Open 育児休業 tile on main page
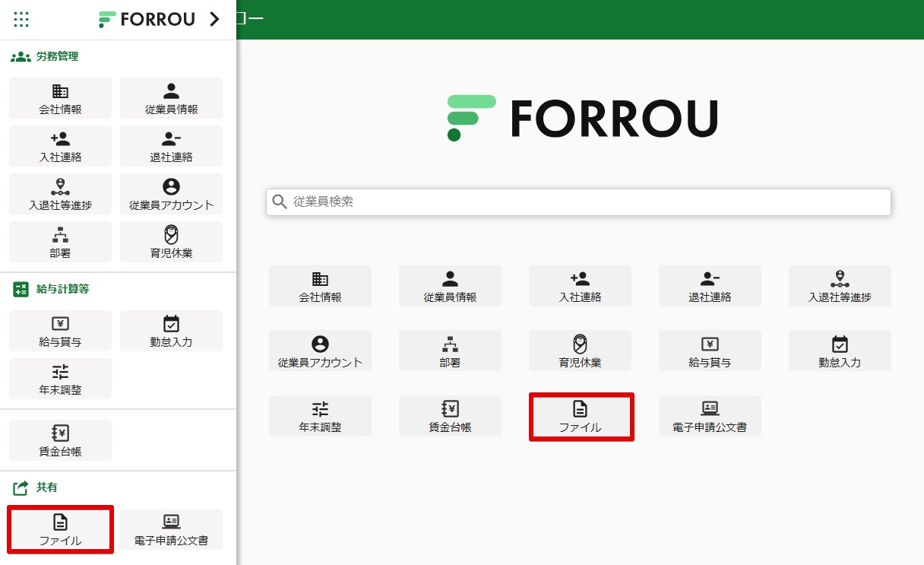This screenshot has width=924, height=565. click(580, 351)
